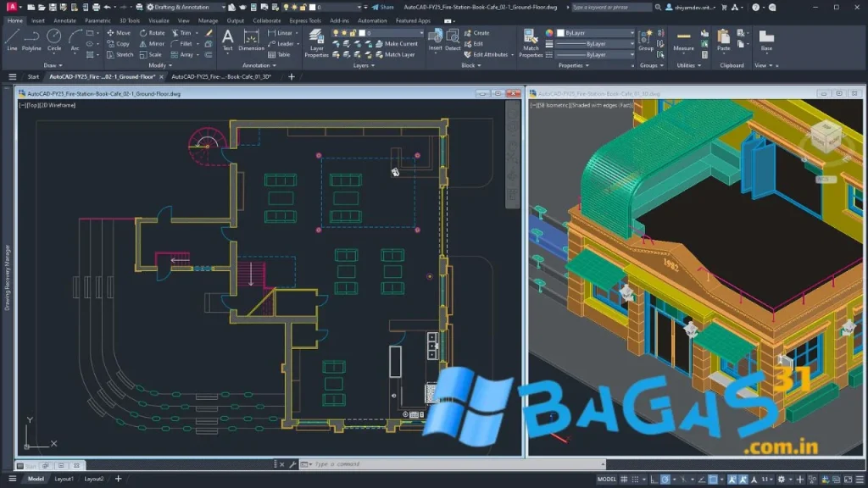Select the Polyline tool
This screenshot has width=868, height=488.
(x=31, y=41)
